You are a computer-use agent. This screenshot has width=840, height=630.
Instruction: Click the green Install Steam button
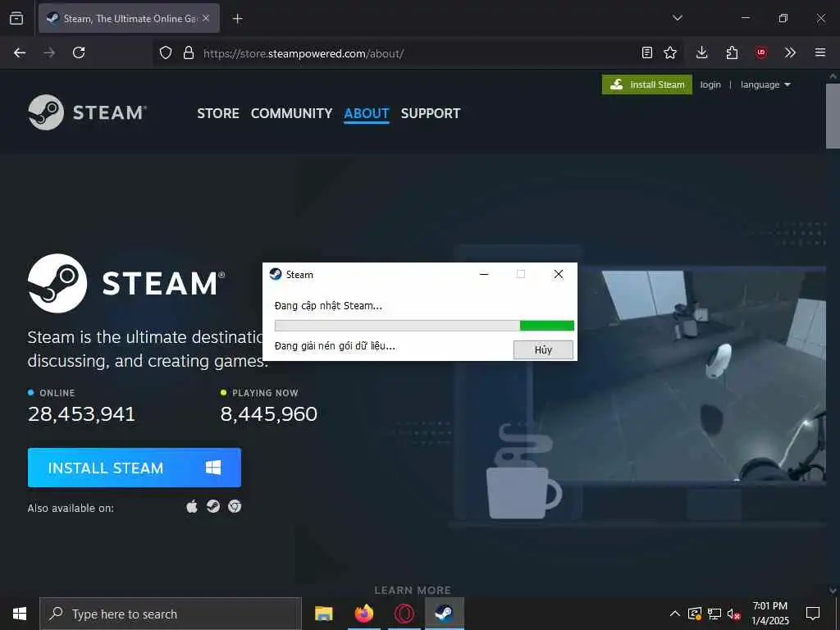[x=647, y=84]
